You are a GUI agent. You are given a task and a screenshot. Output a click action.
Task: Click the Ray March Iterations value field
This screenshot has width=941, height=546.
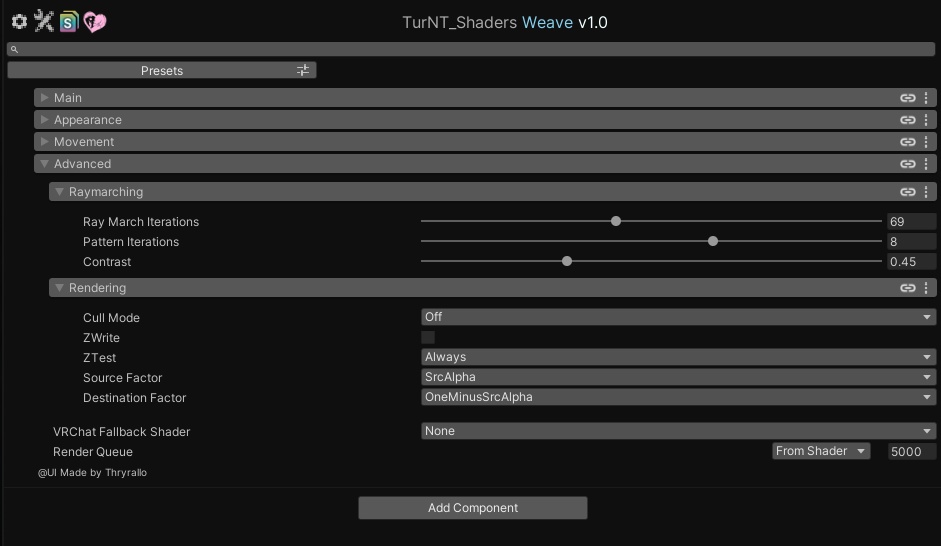(x=911, y=221)
